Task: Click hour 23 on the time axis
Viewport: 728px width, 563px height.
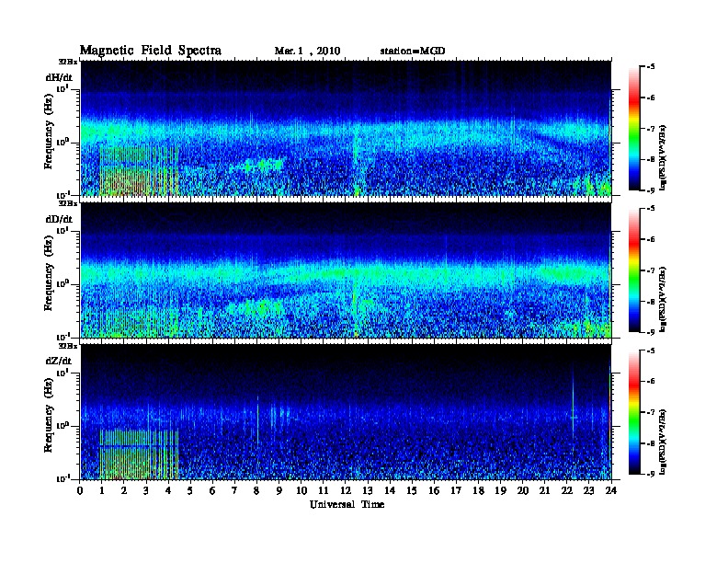Action: point(589,490)
